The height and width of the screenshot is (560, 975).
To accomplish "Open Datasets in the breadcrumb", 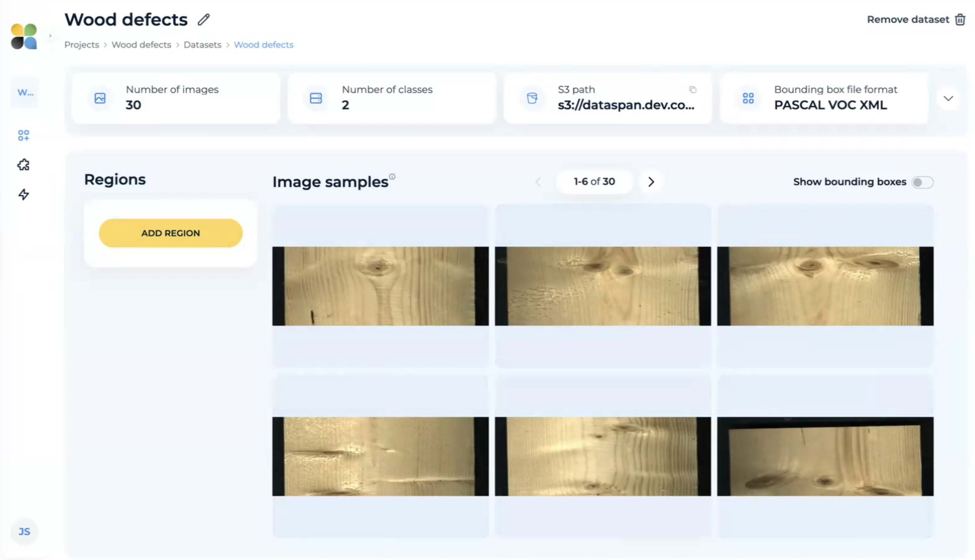I will (x=202, y=45).
